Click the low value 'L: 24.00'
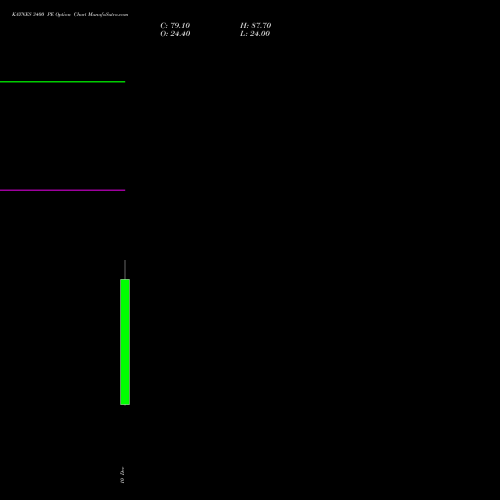This screenshot has width=500, height=500. coord(255,34)
